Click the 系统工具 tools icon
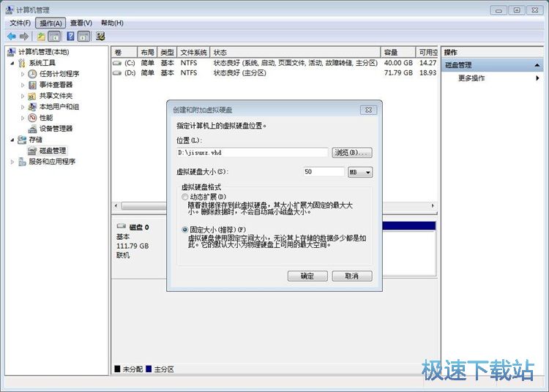549x392 pixels. pos(22,63)
